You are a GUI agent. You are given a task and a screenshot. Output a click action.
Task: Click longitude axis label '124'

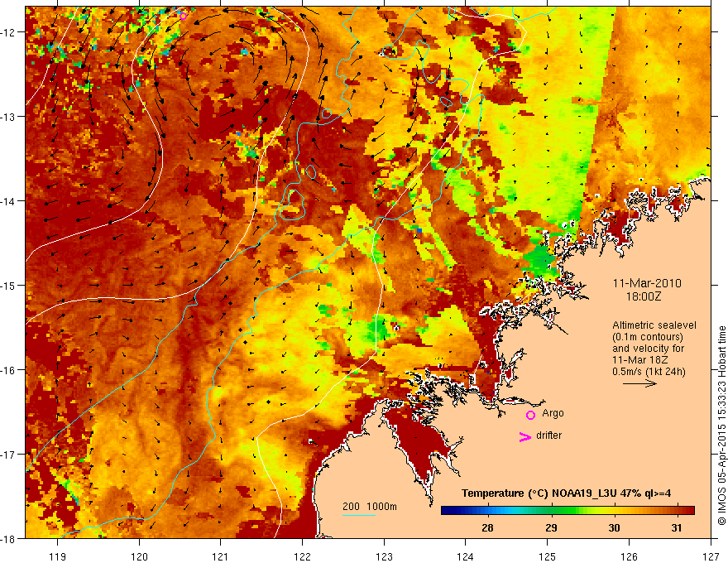[x=466, y=556]
